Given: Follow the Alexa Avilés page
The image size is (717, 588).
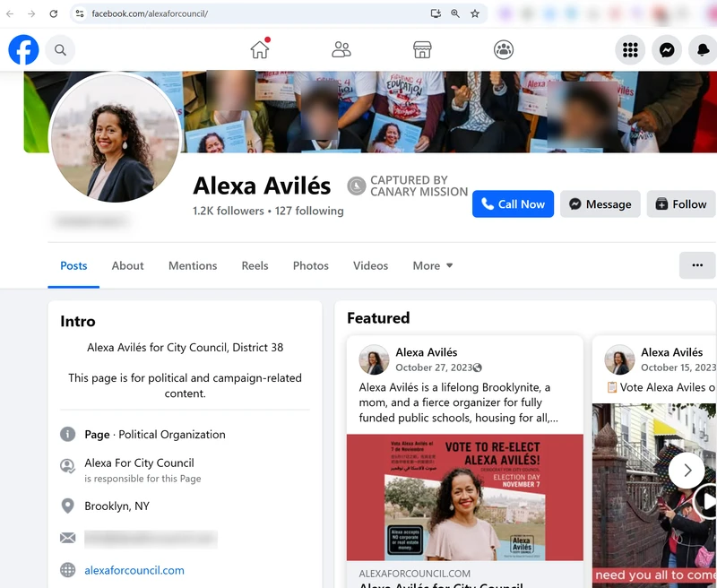Looking at the screenshot, I should click(x=681, y=204).
